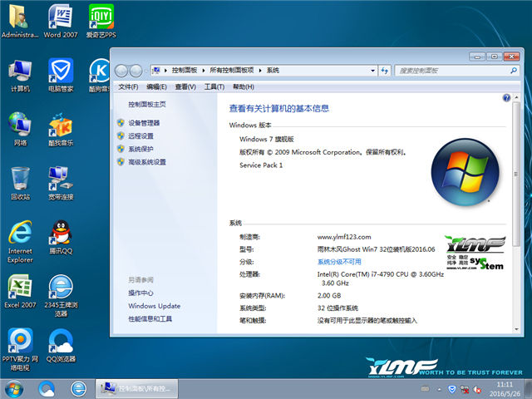Open the Excel 2007 desktop shortcut
Screen dimensions: 532x399
click(20, 291)
